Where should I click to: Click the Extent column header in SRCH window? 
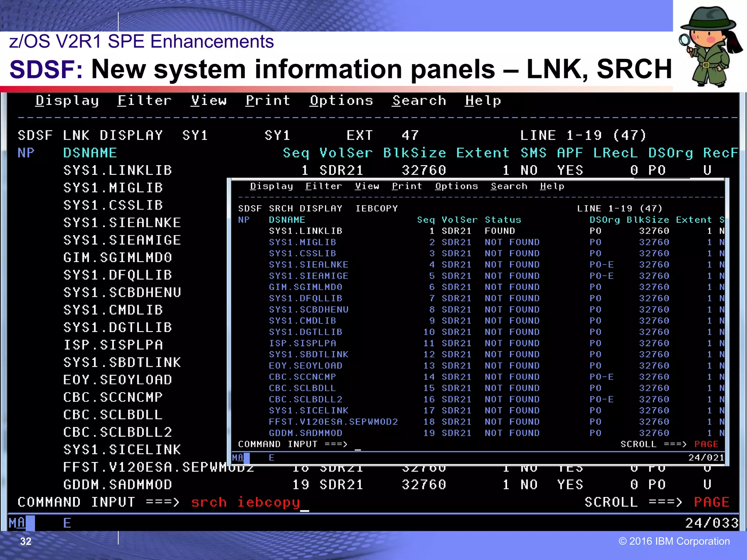click(694, 220)
